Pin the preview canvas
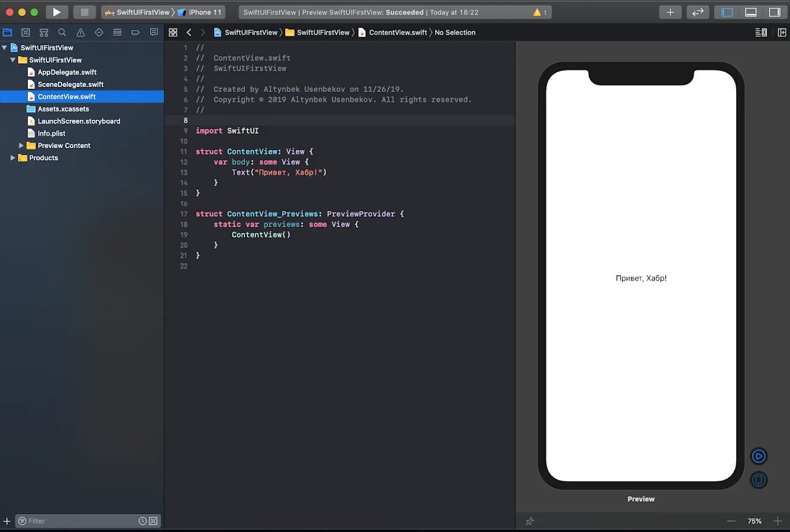The width and height of the screenshot is (790, 532). pyautogui.click(x=529, y=522)
